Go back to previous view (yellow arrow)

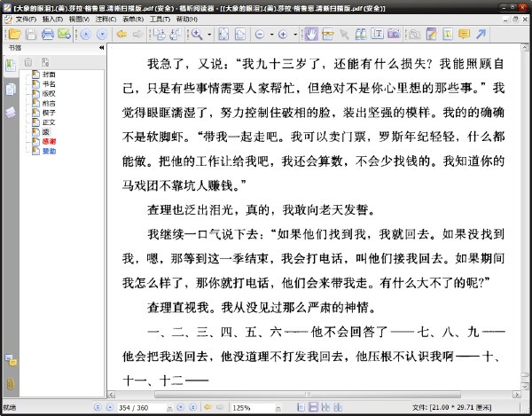pos(121,35)
